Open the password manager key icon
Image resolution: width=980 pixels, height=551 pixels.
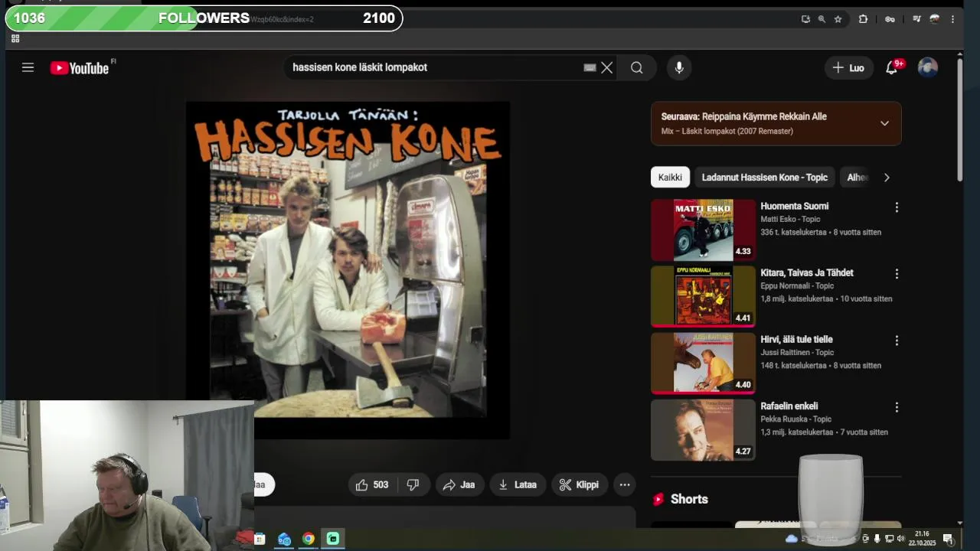890,19
